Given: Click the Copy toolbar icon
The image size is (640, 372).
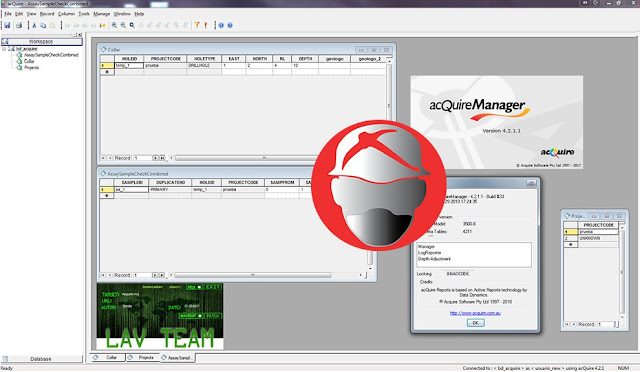Looking at the screenshot, I should coord(43,25).
